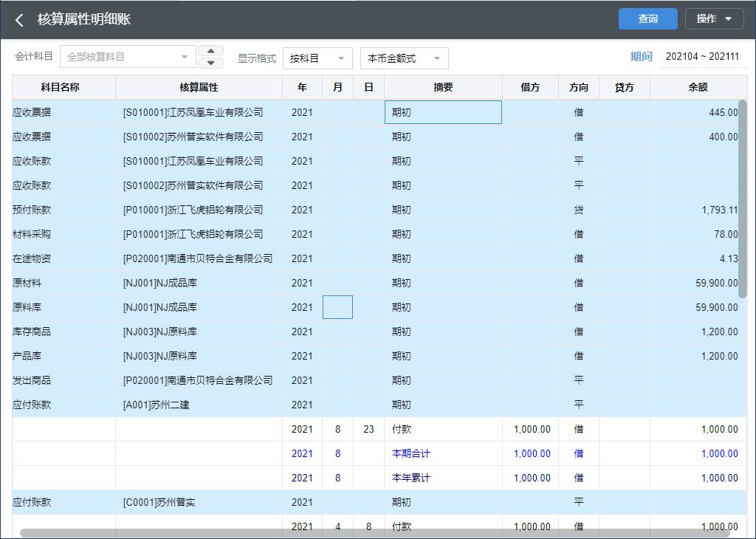
Task: Click the 本期合计 summary cell
Action: click(x=443, y=453)
